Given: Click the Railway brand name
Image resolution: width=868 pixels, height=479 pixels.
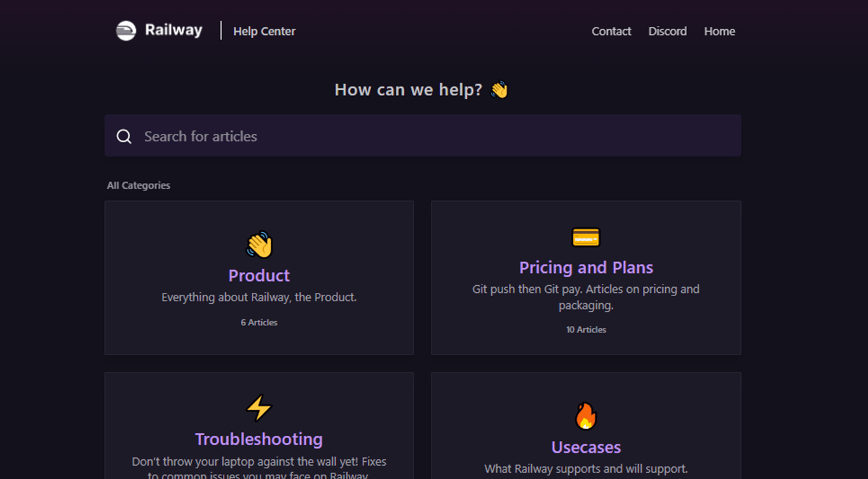Looking at the screenshot, I should coord(173,30).
